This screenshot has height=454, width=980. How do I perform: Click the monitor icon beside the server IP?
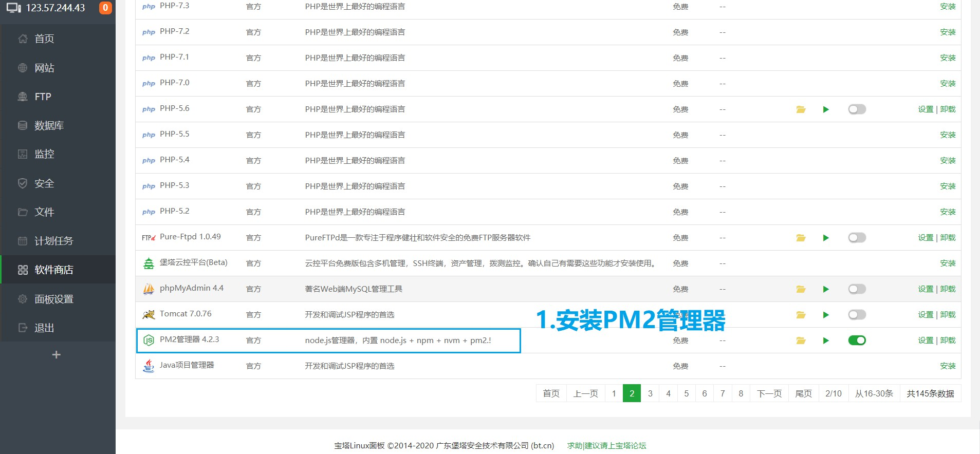[x=14, y=8]
